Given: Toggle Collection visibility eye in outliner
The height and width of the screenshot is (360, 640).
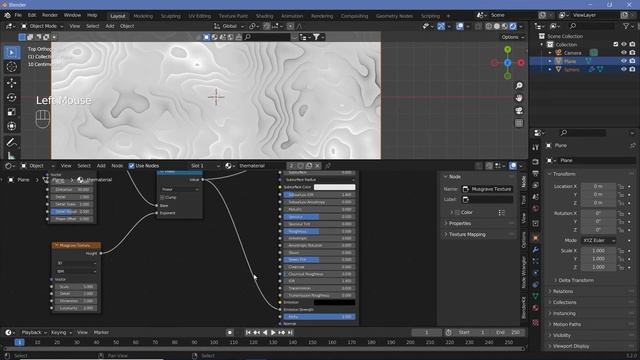Looking at the screenshot, I should click(624, 44).
